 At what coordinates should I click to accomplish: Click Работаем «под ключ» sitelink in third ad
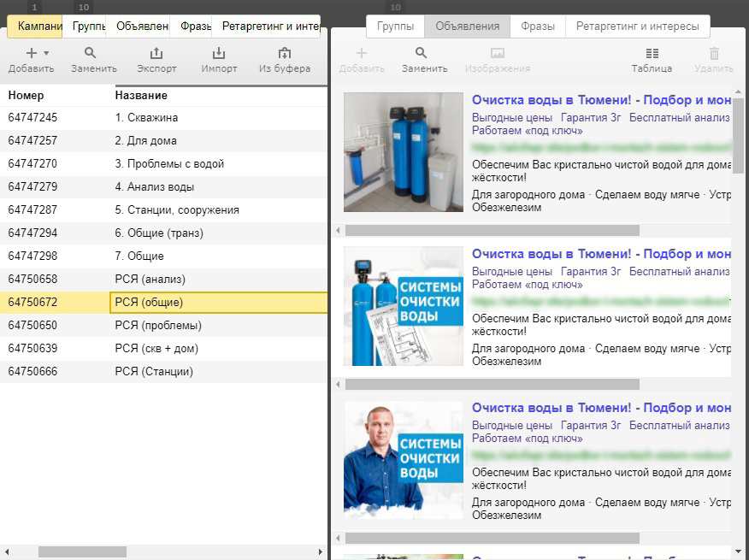pyautogui.click(x=528, y=438)
